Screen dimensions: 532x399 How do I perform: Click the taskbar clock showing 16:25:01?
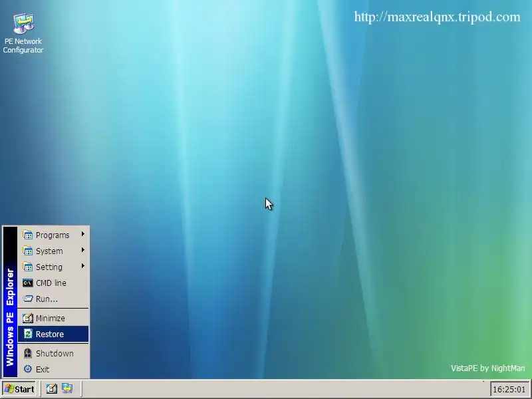509,389
